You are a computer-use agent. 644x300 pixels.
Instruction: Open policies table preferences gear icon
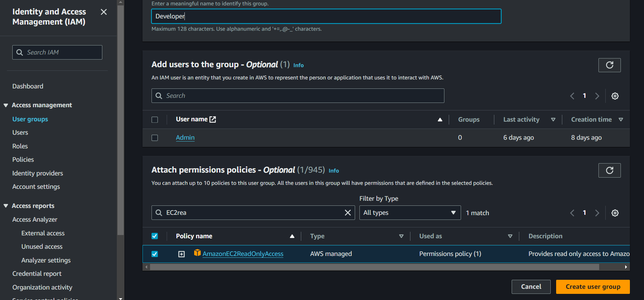[x=615, y=213]
